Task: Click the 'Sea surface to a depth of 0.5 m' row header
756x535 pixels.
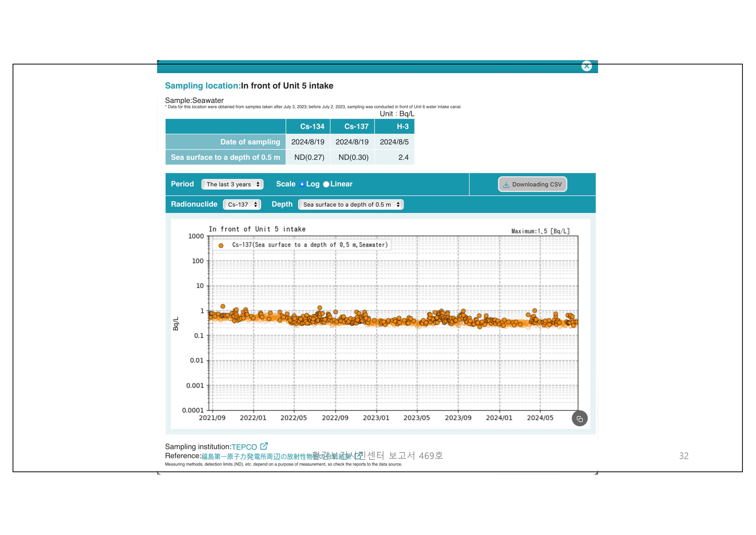Action: click(x=226, y=157)
